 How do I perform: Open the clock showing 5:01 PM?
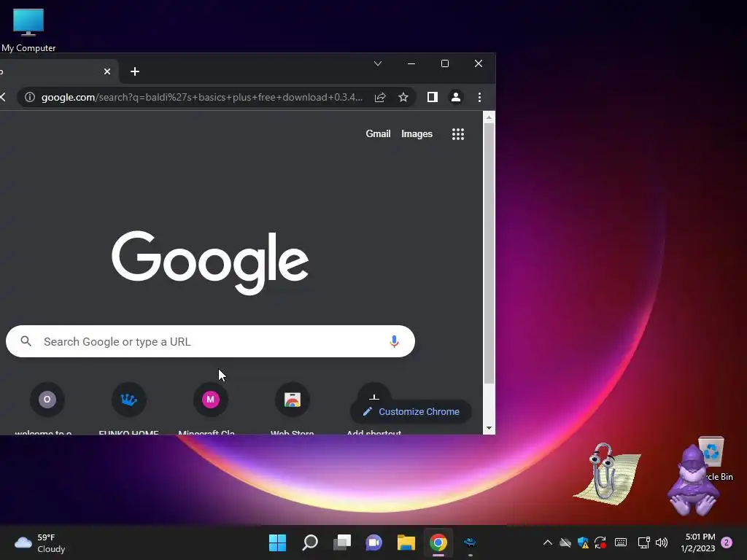click(x=698, y=542)
